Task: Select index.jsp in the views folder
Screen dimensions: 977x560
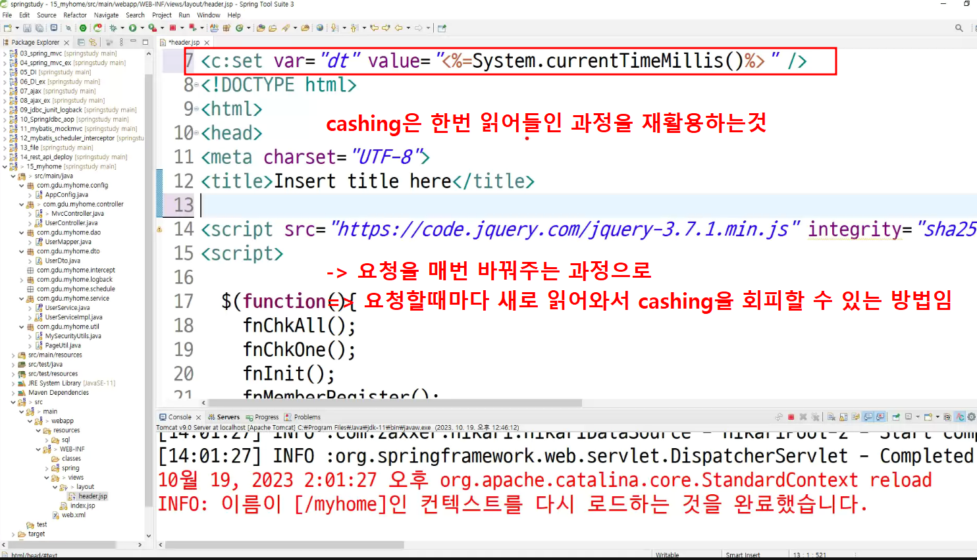Action: point(82,505)
